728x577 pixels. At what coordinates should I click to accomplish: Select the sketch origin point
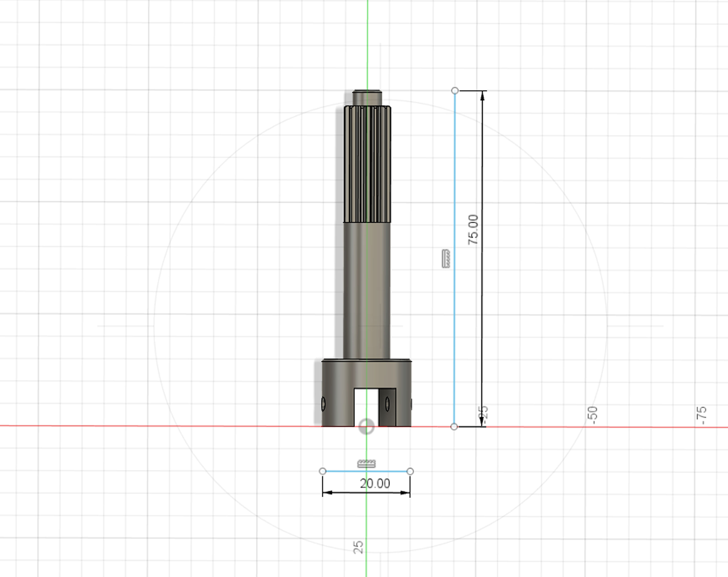366,426
